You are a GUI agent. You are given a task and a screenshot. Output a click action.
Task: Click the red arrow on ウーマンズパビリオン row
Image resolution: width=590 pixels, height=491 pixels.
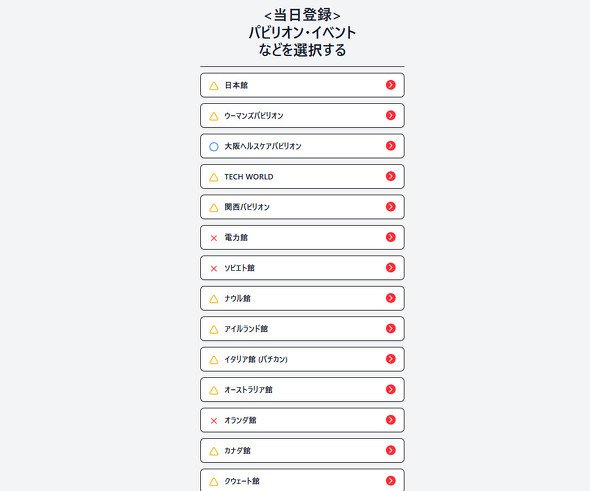pyautogui.click(x=391, y=115)
